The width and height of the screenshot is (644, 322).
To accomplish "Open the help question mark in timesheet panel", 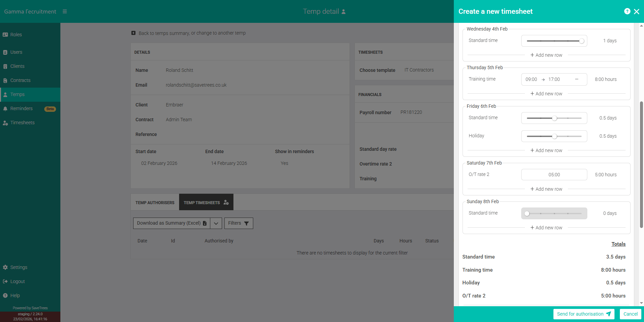I will click(627, 11).
